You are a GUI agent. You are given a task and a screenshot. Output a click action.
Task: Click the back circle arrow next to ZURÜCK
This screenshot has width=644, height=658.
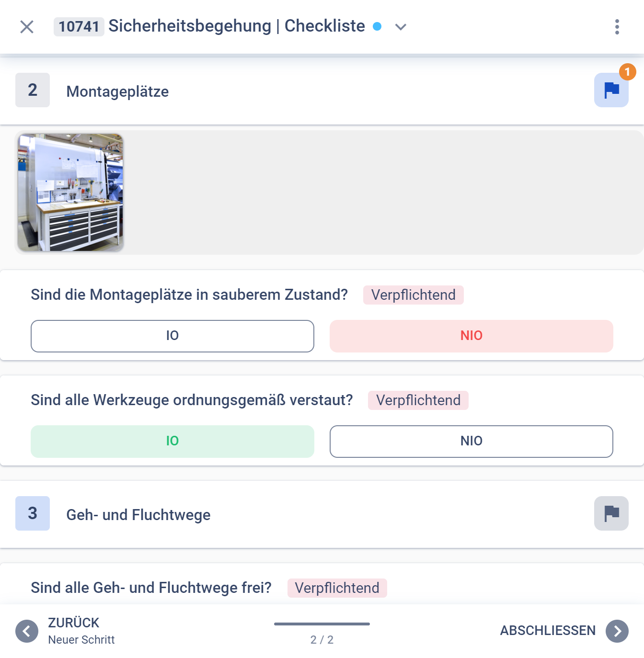point(27,631)
